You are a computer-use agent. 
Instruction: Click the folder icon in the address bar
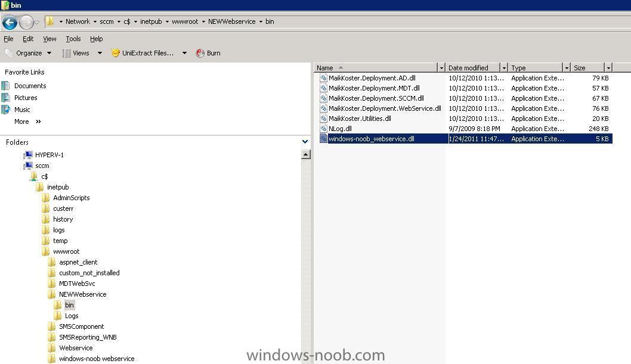pyautogui.click(x=50, y=21)
